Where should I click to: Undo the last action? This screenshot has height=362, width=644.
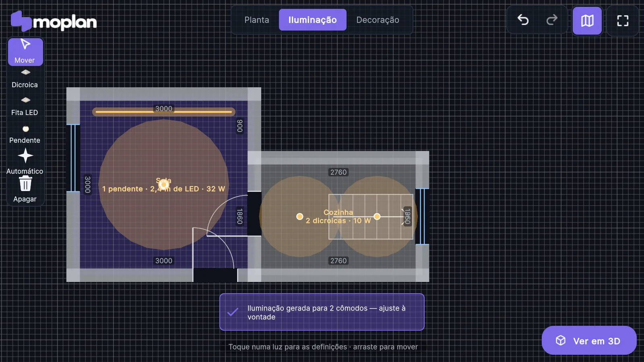pos(523,20)
